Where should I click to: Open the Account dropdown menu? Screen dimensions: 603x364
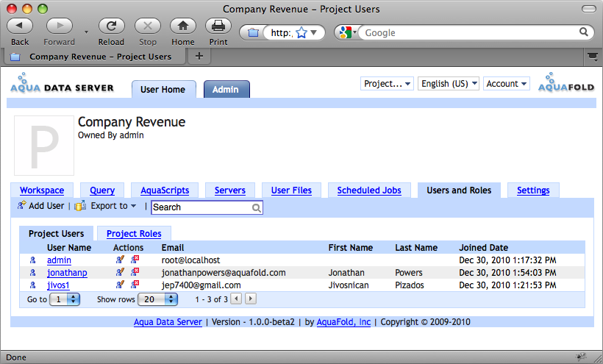point(507,83)
